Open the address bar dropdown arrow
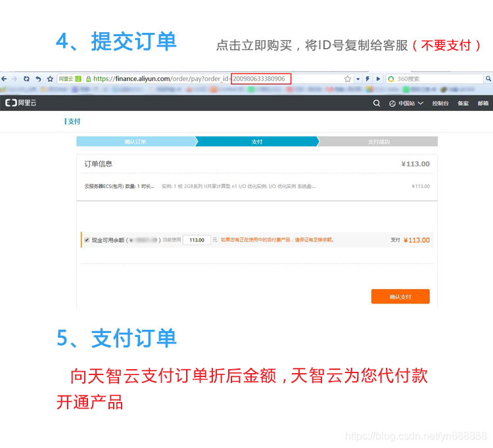 click(x=358, y=79)
